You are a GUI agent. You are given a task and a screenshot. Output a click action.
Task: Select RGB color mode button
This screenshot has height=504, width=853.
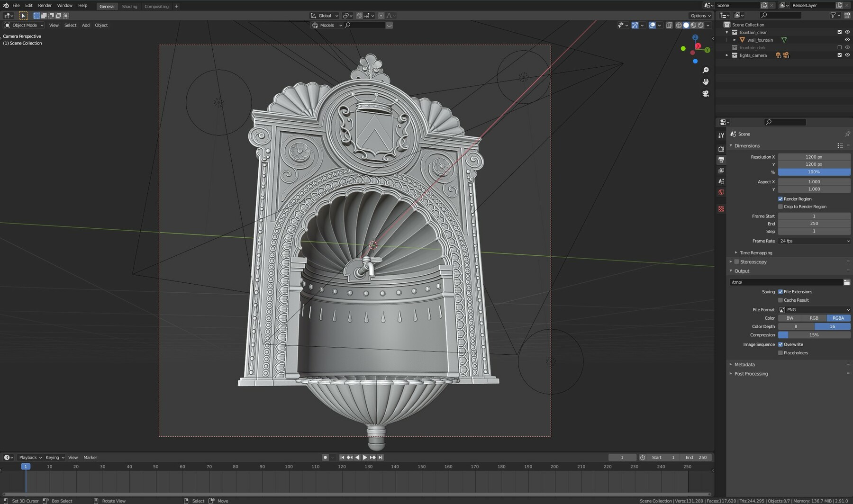click(814, 318)
